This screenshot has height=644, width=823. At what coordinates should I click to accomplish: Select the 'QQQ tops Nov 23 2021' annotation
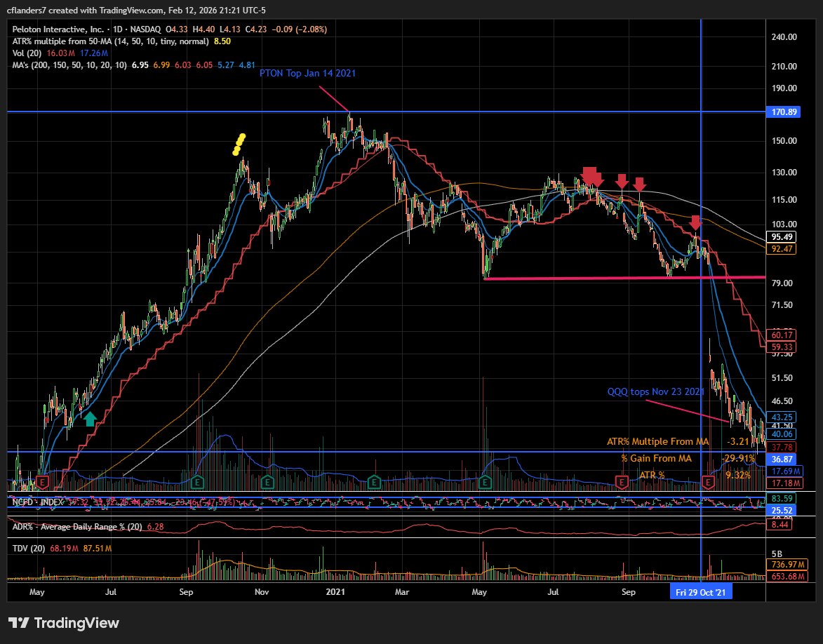(655, 391)
